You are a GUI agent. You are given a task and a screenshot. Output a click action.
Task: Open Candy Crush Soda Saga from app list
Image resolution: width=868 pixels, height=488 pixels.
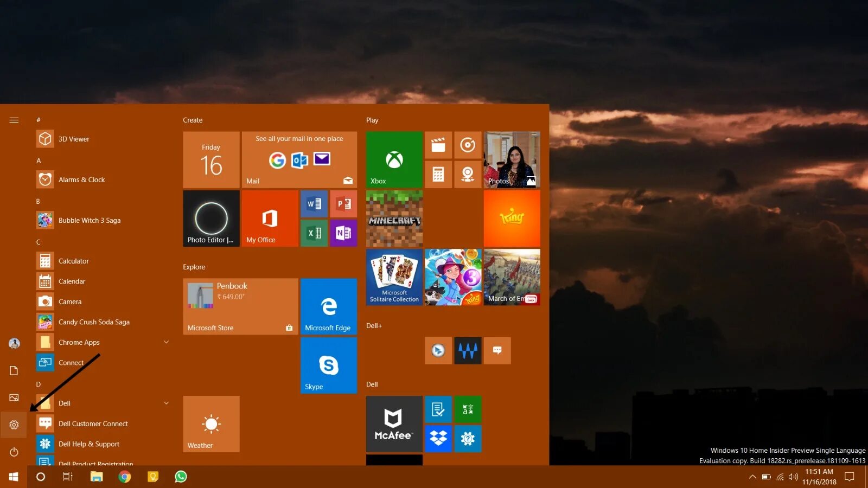pos(104,322)
